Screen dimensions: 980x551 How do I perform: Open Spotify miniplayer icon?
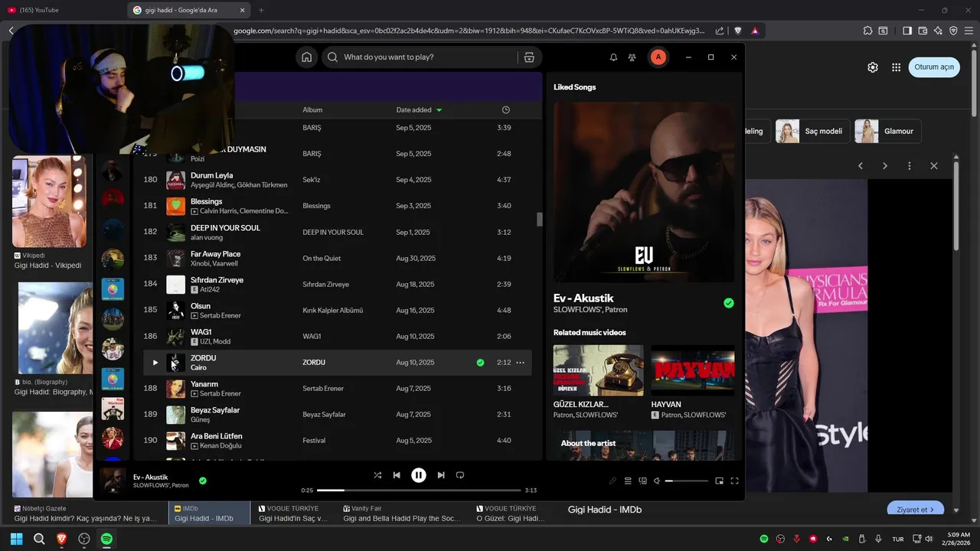[719, 481]
